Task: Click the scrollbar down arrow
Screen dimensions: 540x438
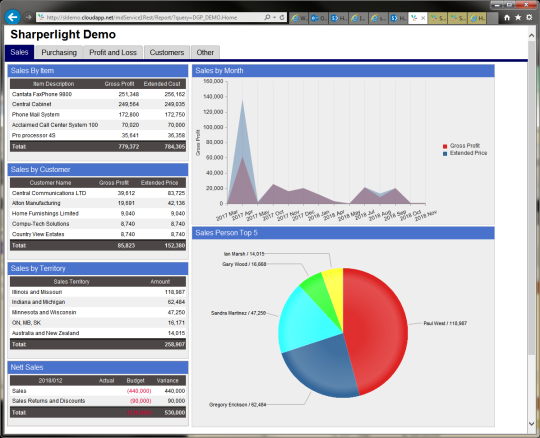Action: [532, 424]
